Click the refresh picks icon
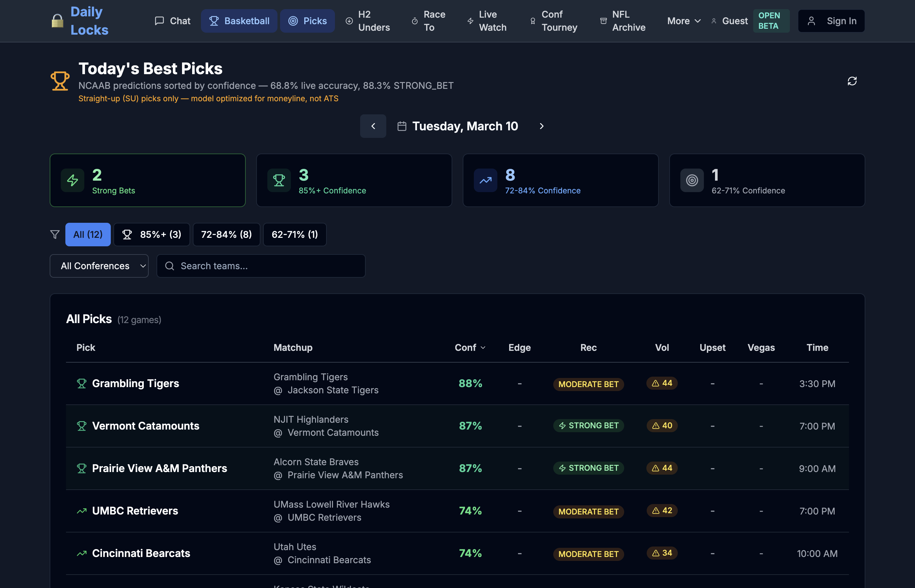915x588 pixels. (852, 81)
